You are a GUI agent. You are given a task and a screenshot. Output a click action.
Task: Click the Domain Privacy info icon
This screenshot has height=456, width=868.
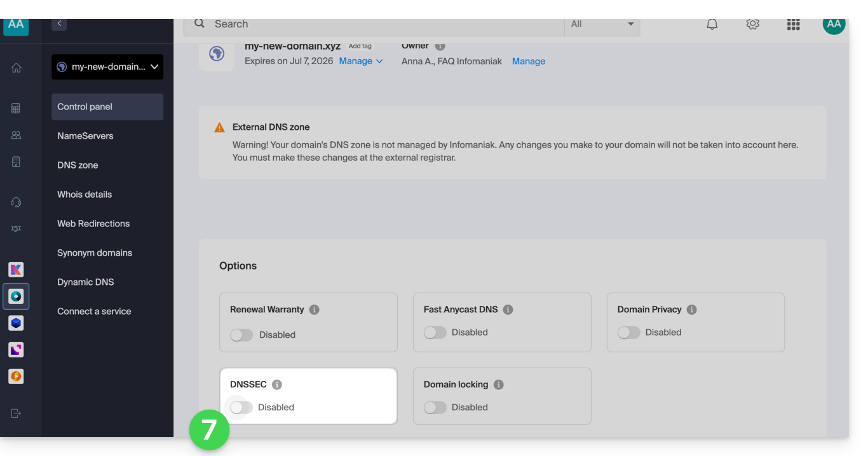click(692, 310)
